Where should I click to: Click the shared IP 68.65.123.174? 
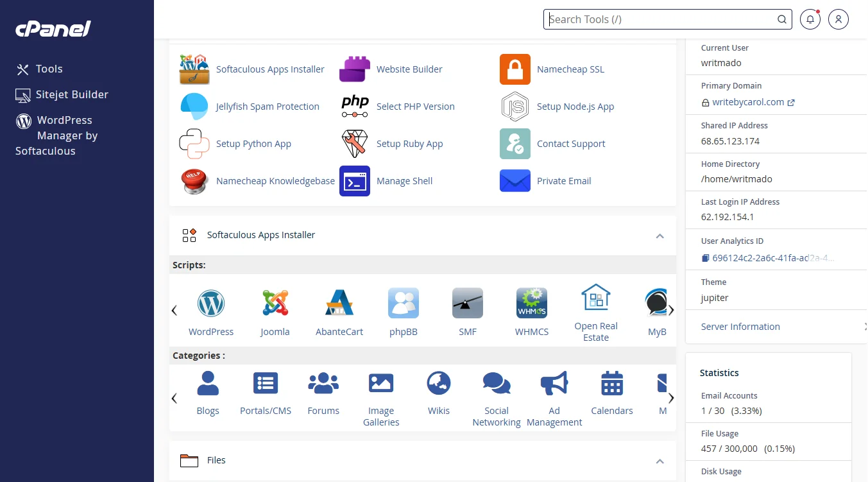(730, 141)
